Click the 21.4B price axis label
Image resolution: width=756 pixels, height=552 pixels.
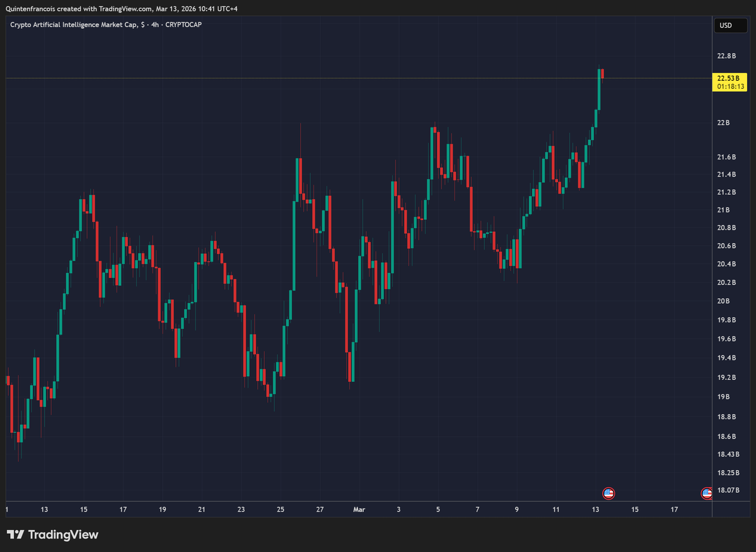coord(726,175)
